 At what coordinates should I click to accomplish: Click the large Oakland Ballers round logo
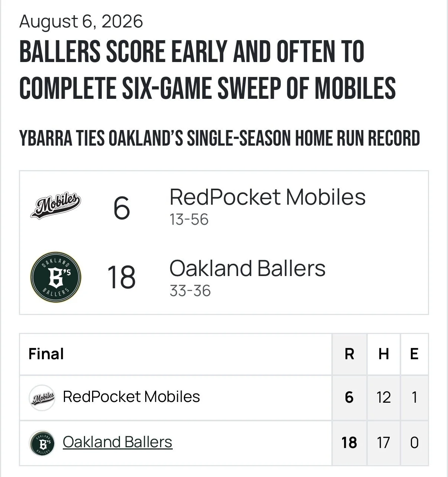point(55,278)
